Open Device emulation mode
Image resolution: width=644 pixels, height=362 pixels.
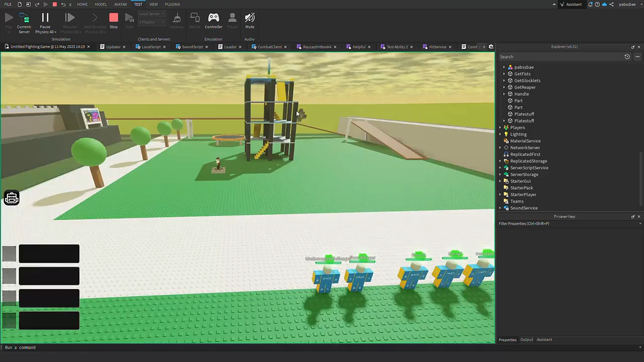coord(195,19)
